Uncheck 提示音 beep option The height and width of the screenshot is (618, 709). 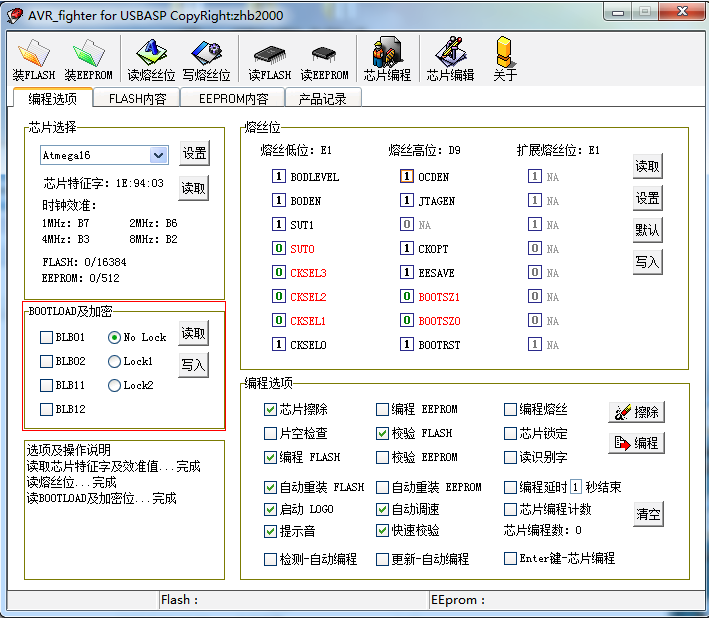(x=270, y=531)
